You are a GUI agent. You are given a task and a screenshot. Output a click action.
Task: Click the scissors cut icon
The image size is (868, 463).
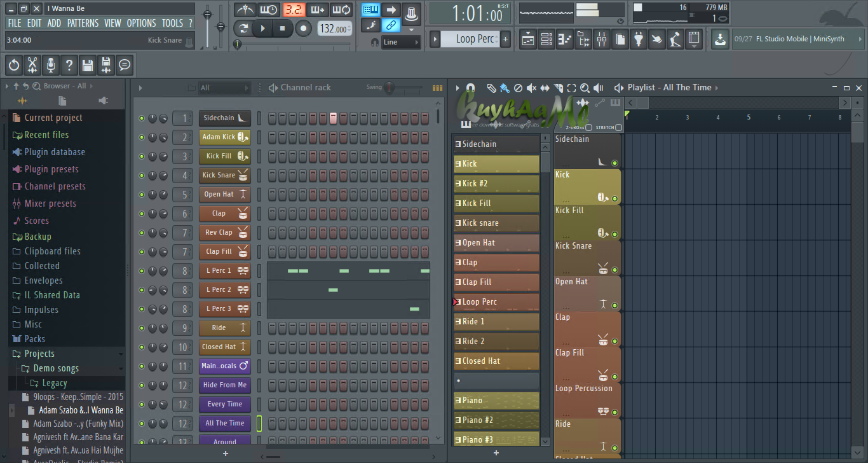click(32, 64)
